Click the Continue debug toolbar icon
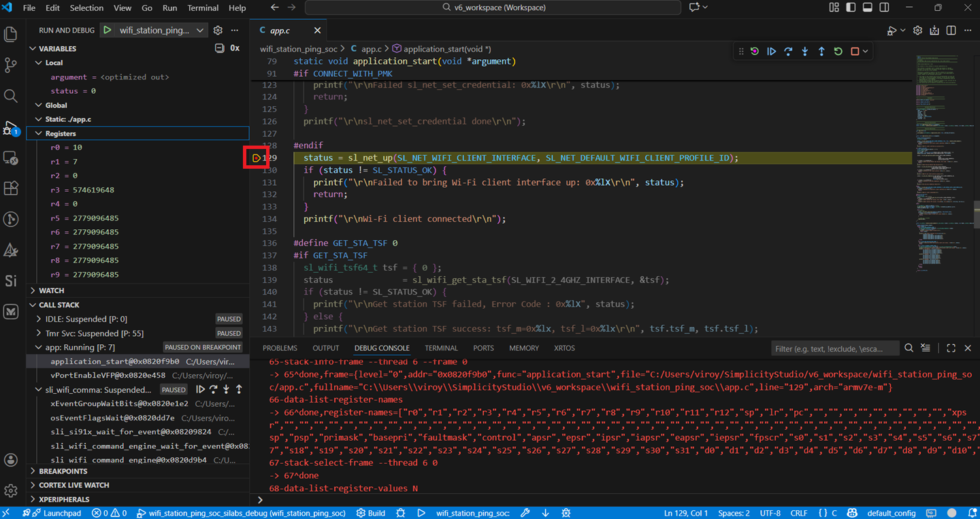Screen dimensions: 980x519 pyautogui.click(x=771, y=51)
